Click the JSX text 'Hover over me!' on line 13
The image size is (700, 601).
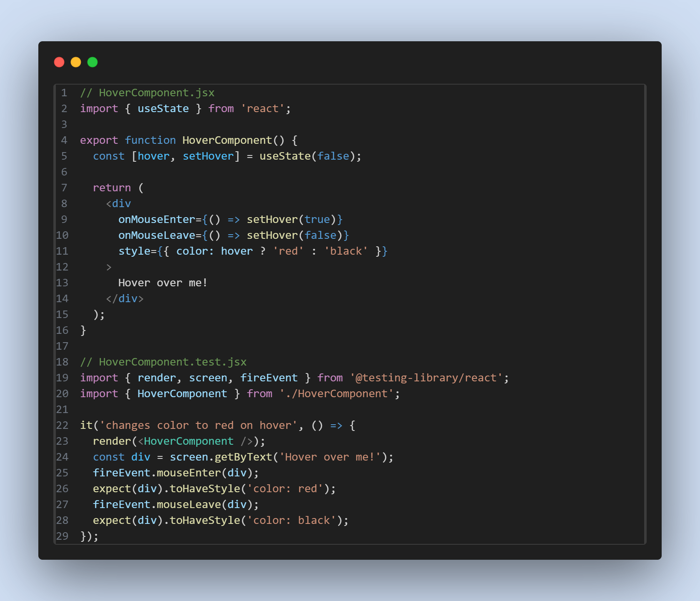tap(163, 283)
